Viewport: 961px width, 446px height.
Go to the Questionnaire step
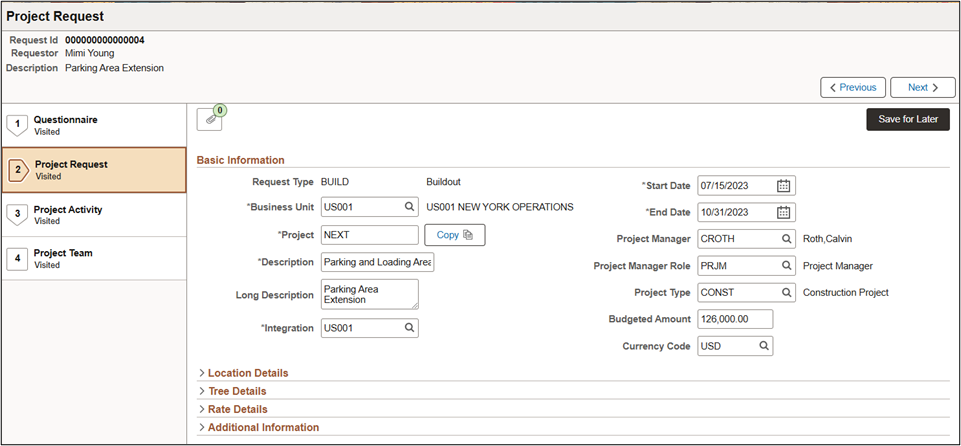(94, 125)
